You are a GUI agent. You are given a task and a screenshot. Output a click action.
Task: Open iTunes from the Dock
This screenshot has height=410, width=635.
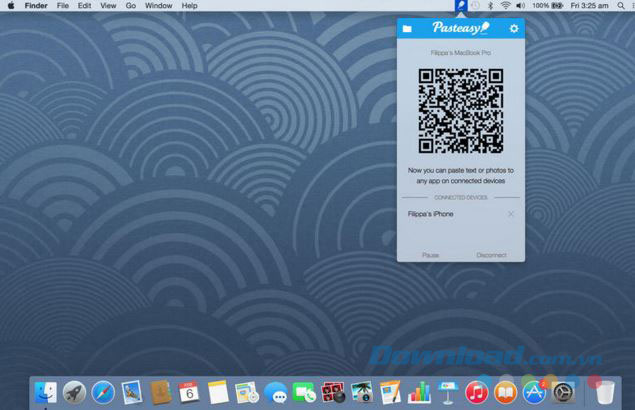[x=477, y=392]
